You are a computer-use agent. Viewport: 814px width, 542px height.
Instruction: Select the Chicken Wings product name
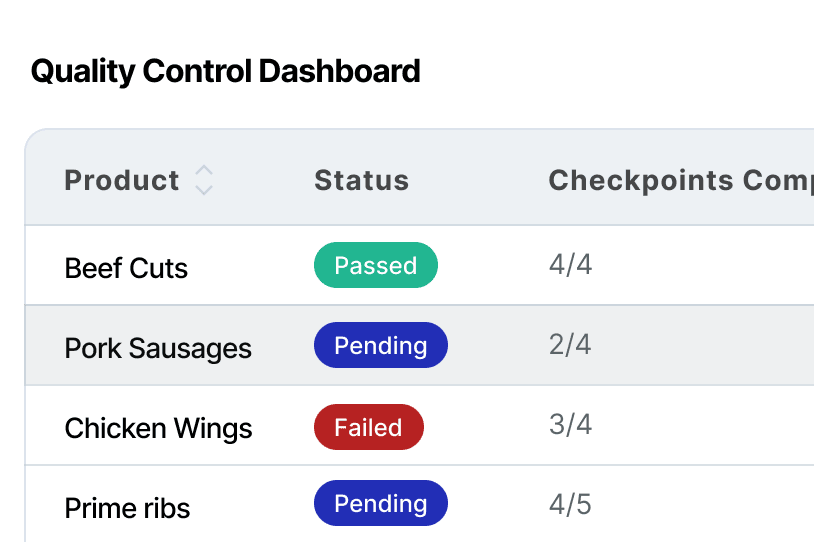point(158,428)
